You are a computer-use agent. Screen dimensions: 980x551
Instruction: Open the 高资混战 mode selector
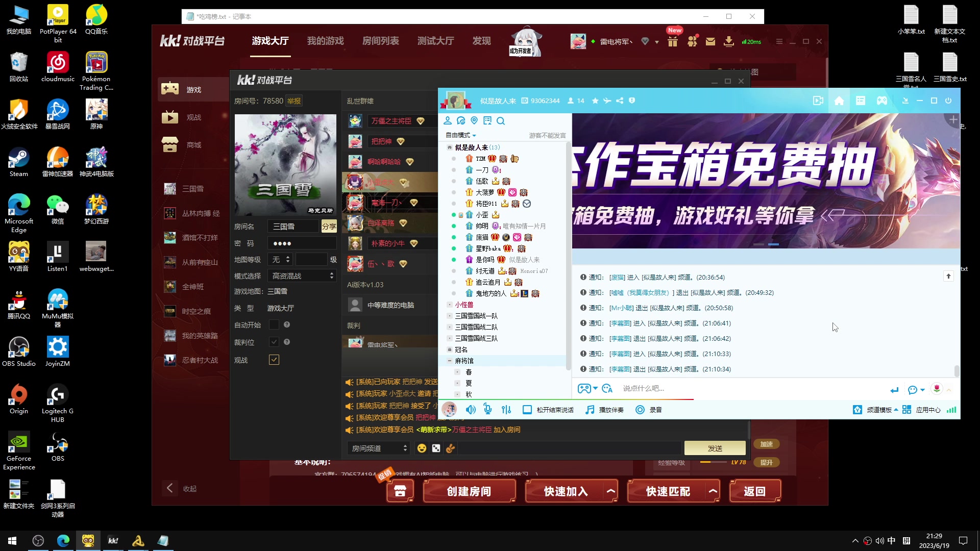click(x=302, y=275)
